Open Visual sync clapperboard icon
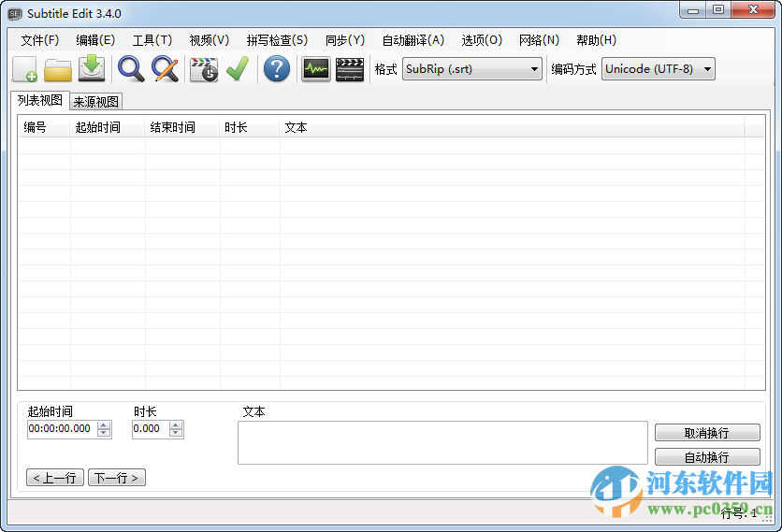Image resolution: width=782 pixels, height=532 pixels. (x=204, y=69)
